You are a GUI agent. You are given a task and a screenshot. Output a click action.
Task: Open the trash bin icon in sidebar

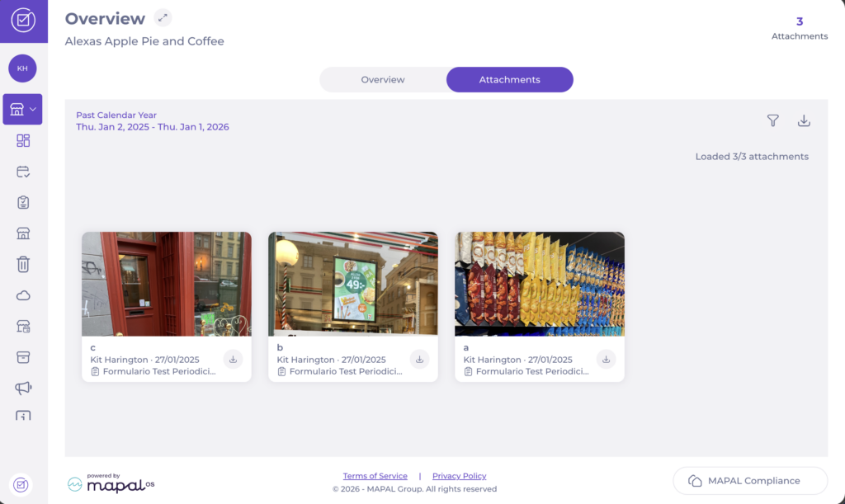[23, 264]
